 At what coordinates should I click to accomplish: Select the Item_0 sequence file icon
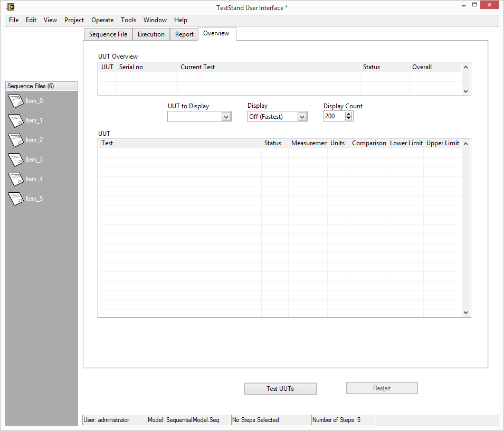(15, 100)
